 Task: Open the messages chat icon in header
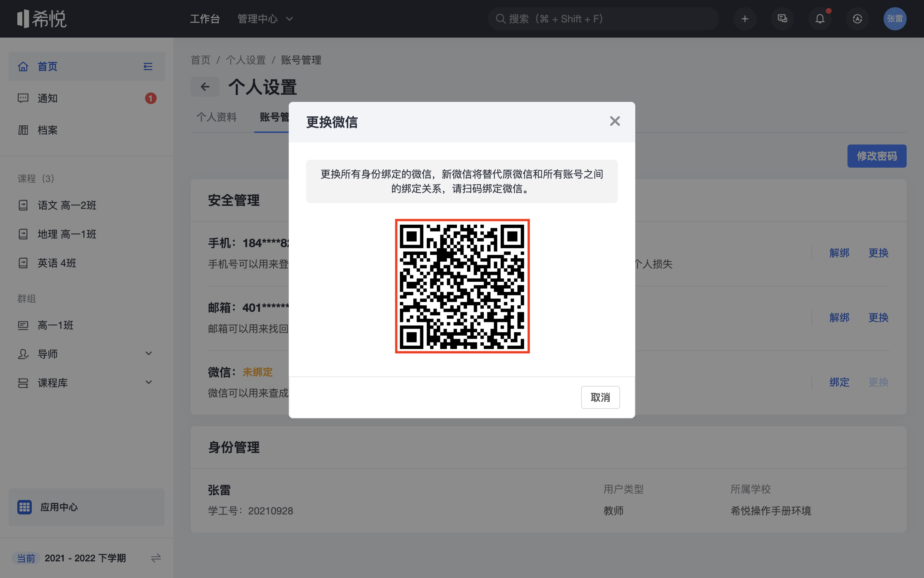pyautogui.click(x=783, y=19)
